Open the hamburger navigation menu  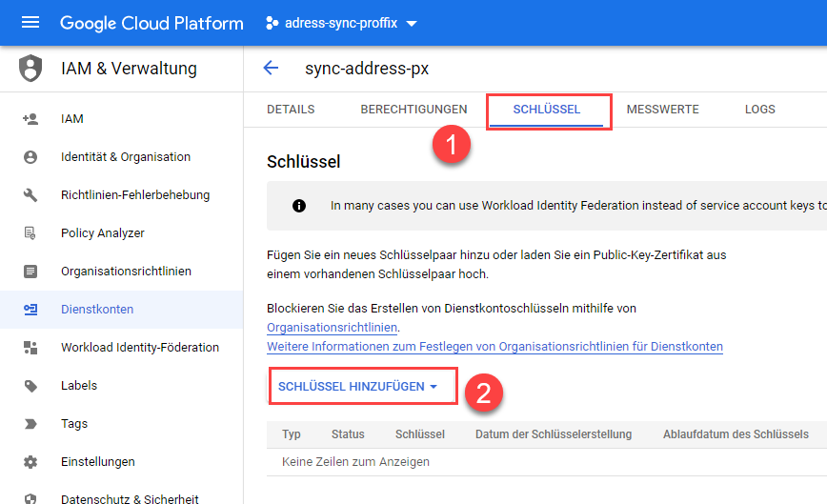point(30,23)
